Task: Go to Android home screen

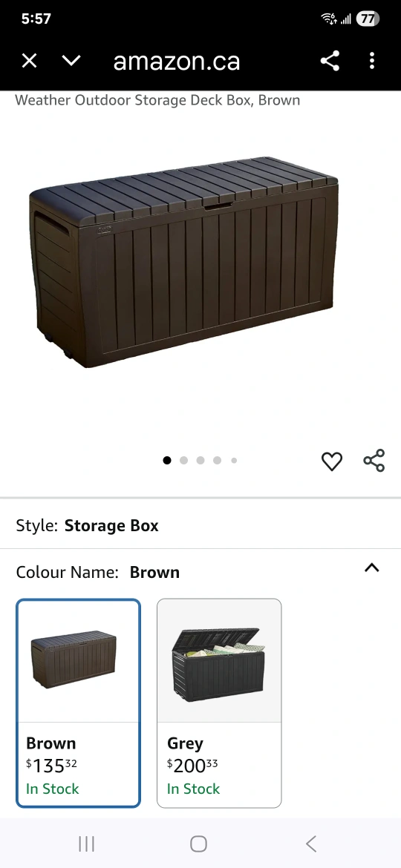Action: tap(198, 844)
